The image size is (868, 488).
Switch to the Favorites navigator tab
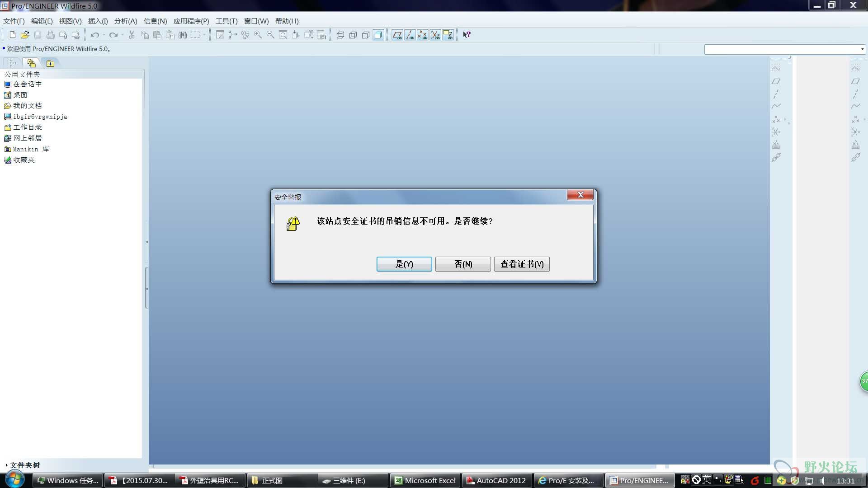click(x=50, y=63)
